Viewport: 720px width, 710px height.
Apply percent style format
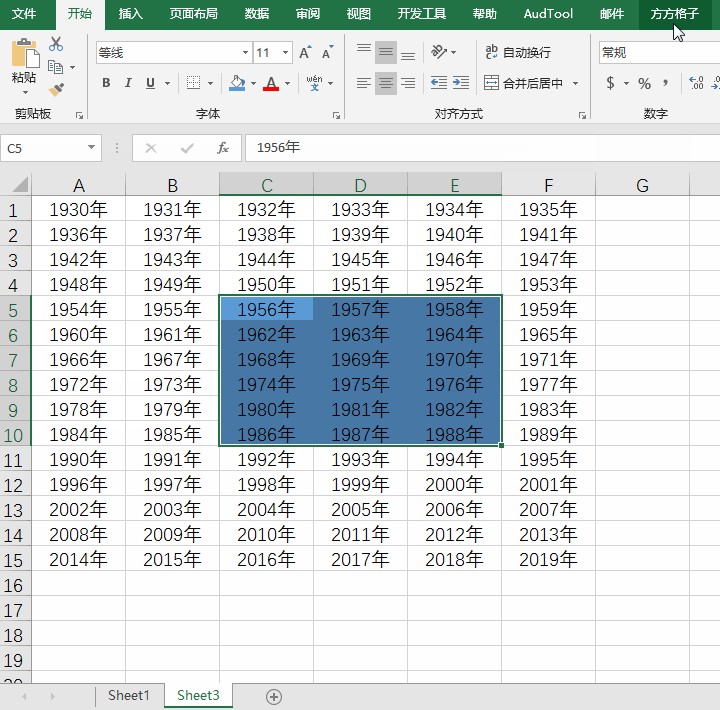click(x=644, y=84)
